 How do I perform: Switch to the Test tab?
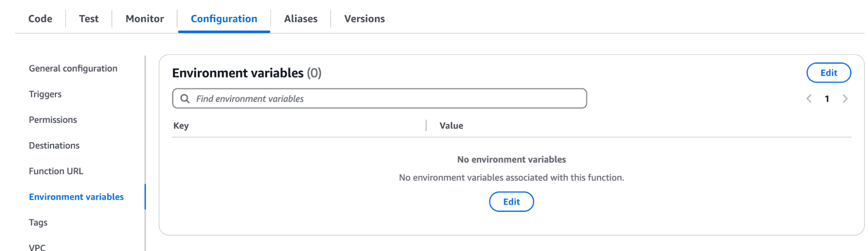[x=89, y=19]
